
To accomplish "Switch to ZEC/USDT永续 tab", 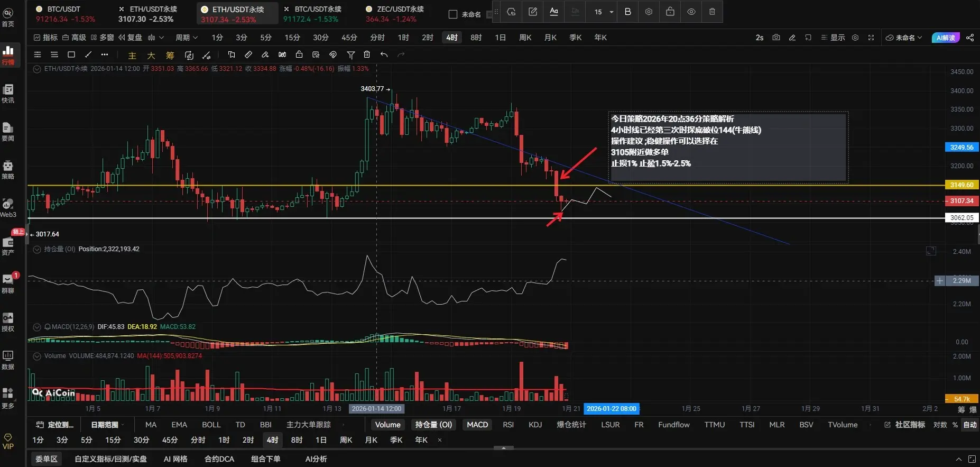I will tap(395, 14).
